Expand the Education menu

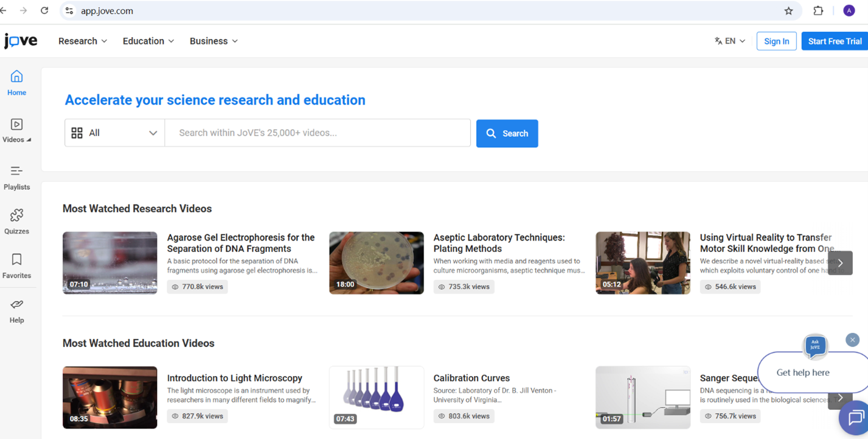pos(148,41)
